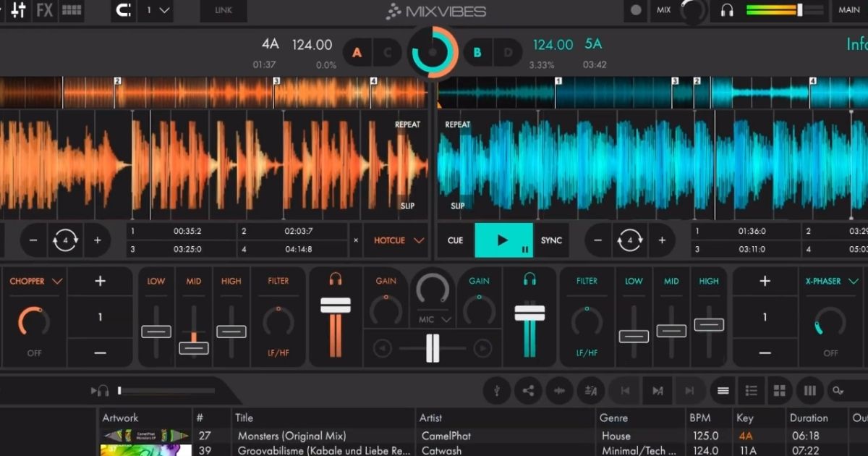Click the share icon above the track list
868x456 pixels.
[529, 390]
